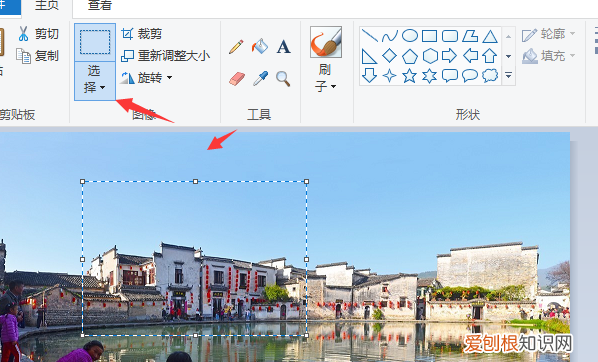Select the Cloud callout shape
The height and width of the screenshot is (362, 598).
point(490,75)
